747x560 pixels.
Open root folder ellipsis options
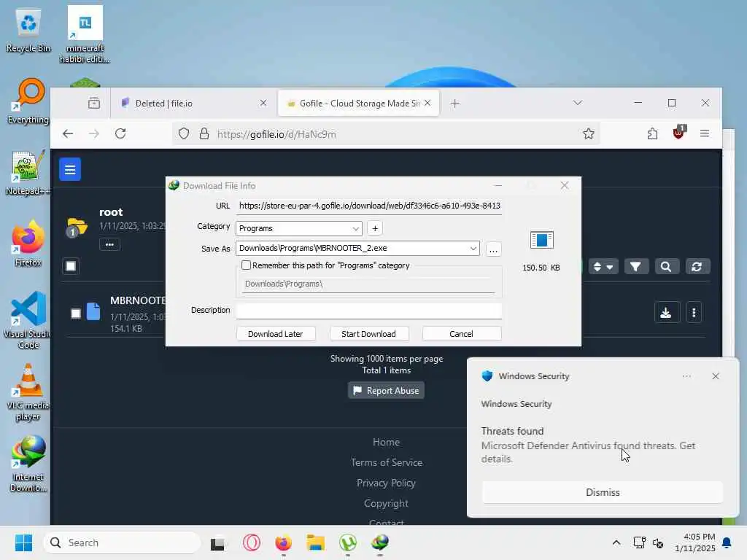coord(109,244)
